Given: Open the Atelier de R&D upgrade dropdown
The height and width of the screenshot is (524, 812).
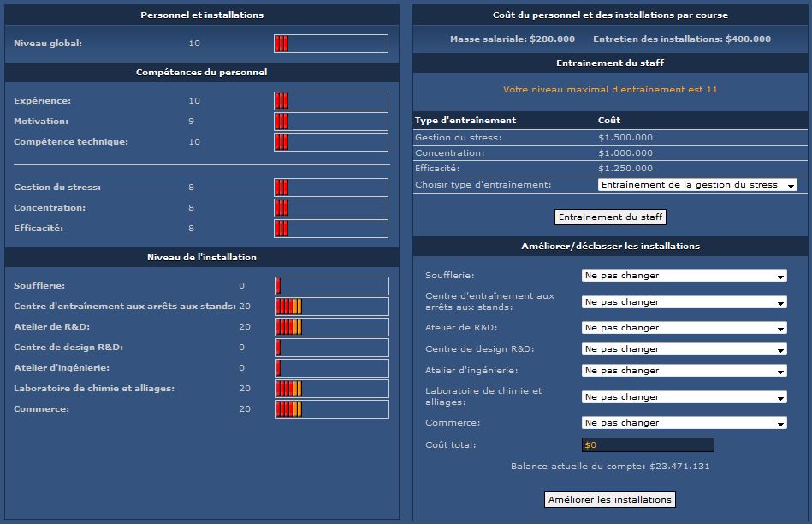Looking at the screenshot, I should tap(685, 328).
